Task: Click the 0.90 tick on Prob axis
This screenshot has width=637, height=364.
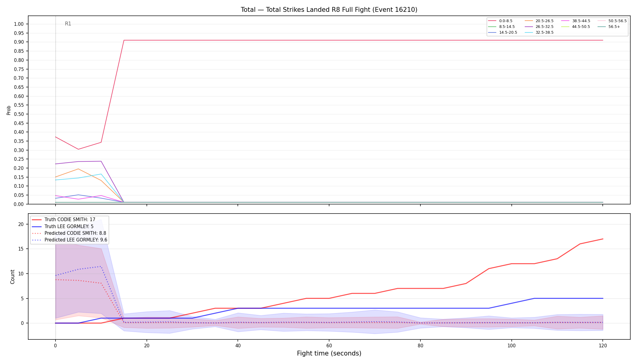Action: click(x=19, y=42)
